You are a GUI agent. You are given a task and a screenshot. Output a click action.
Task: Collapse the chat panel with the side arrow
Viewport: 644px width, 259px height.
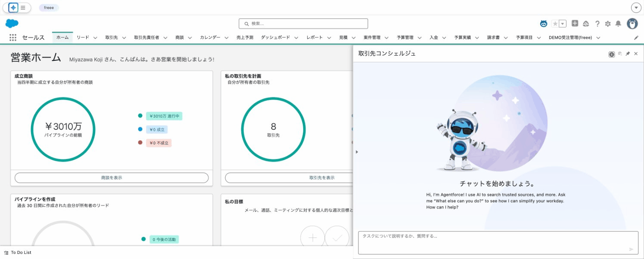tap(357, 152)
